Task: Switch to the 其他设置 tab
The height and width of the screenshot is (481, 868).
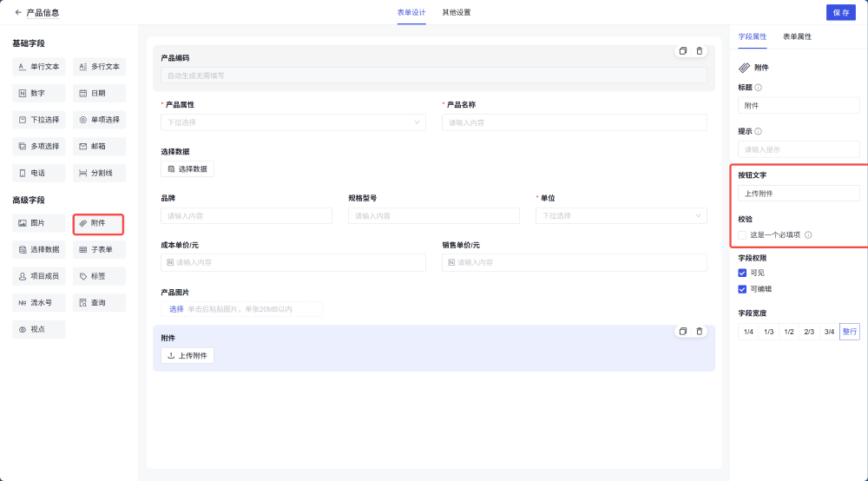Action: [x=456, y=13]
